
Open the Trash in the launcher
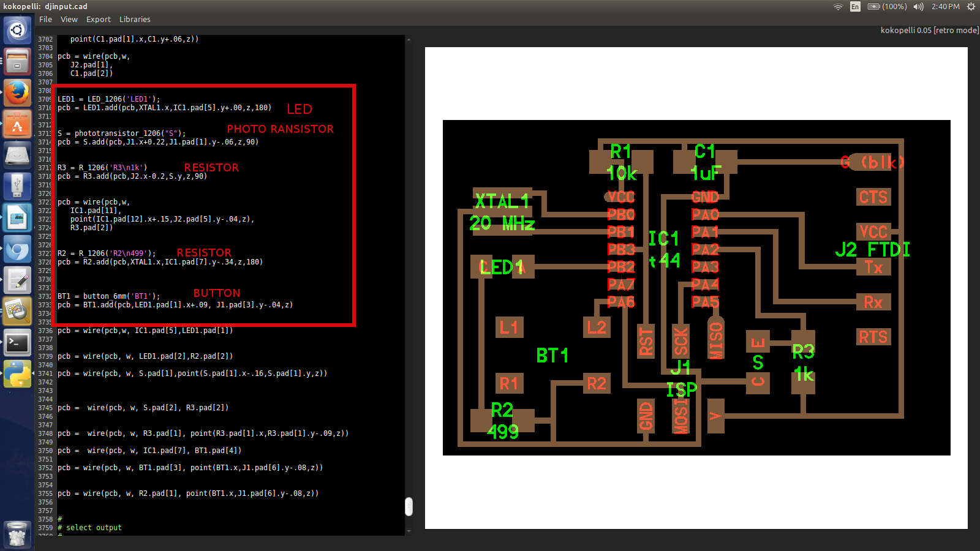pos(17,534)
